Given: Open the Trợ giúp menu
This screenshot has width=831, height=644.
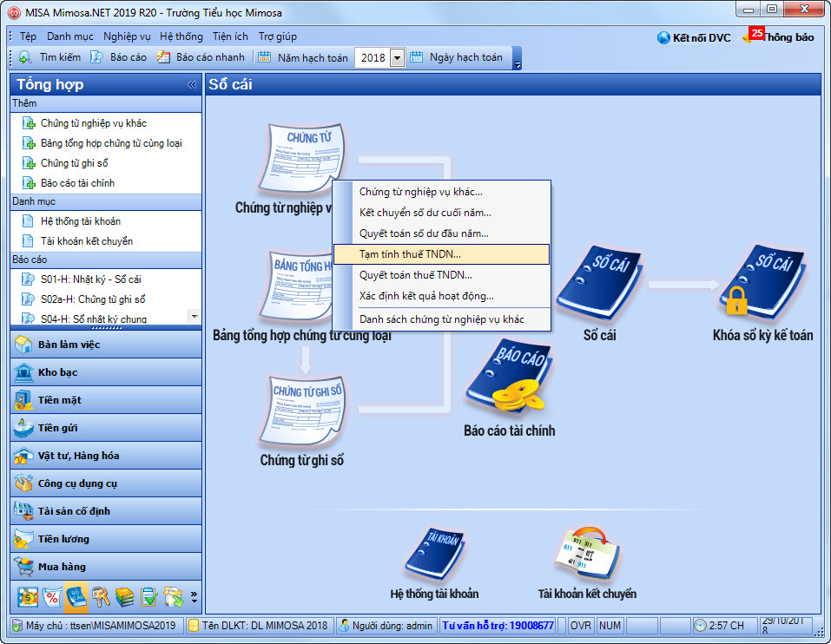Looking at the screenshot, I should pyautogui.click(x=278, y=36).
